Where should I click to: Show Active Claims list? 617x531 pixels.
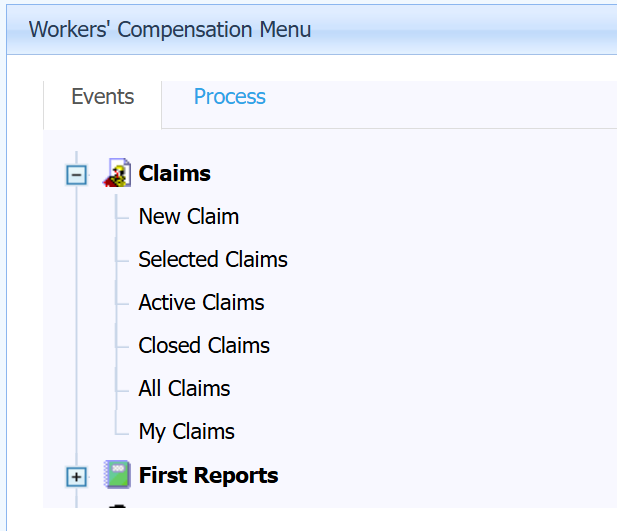(201, 302)
